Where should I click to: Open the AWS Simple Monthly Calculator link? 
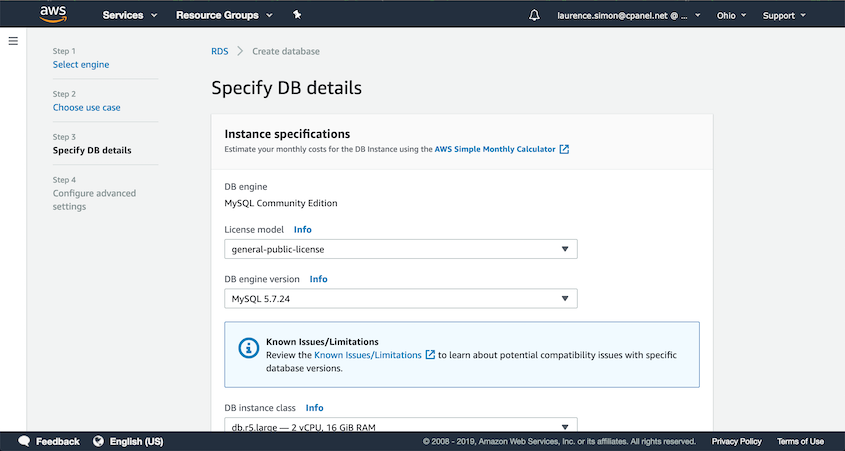(x=495, y=149)
